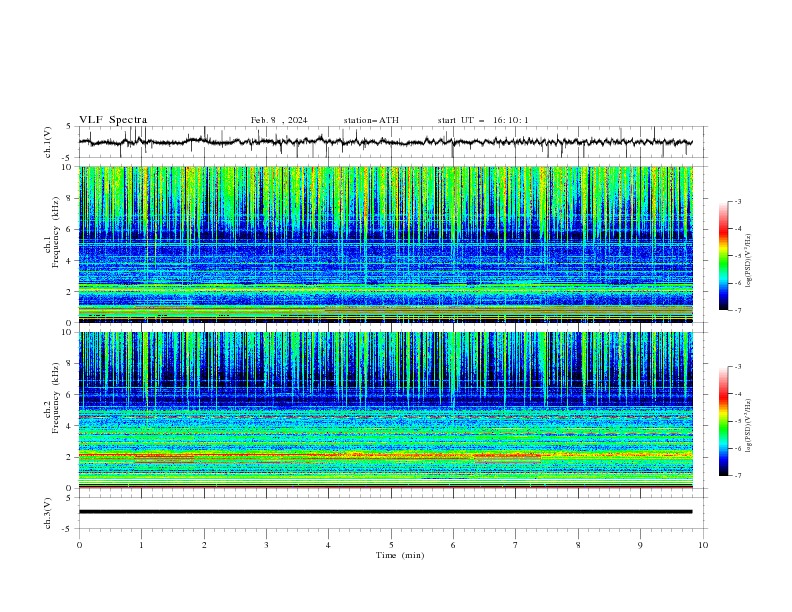Click the '-3' tick on the upper colorbar
The width and height of the screenshot is (792, 612).
click(738, 201)
